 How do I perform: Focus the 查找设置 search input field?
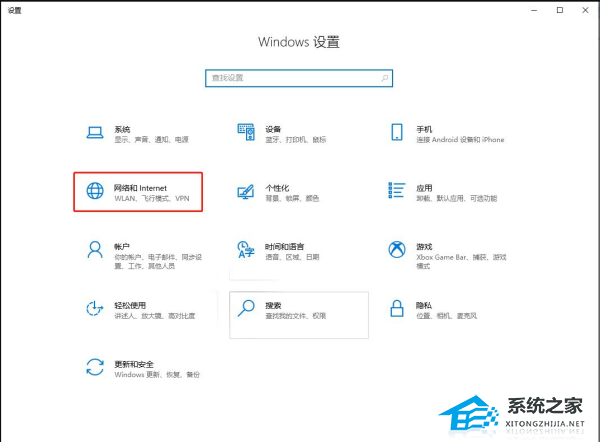tap(290, 78)
